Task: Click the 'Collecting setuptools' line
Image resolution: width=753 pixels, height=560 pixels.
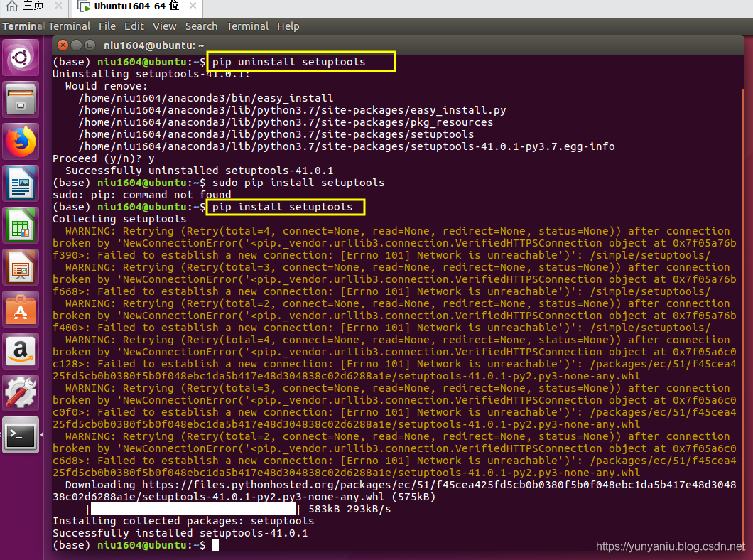Action: tap(119, 219)
